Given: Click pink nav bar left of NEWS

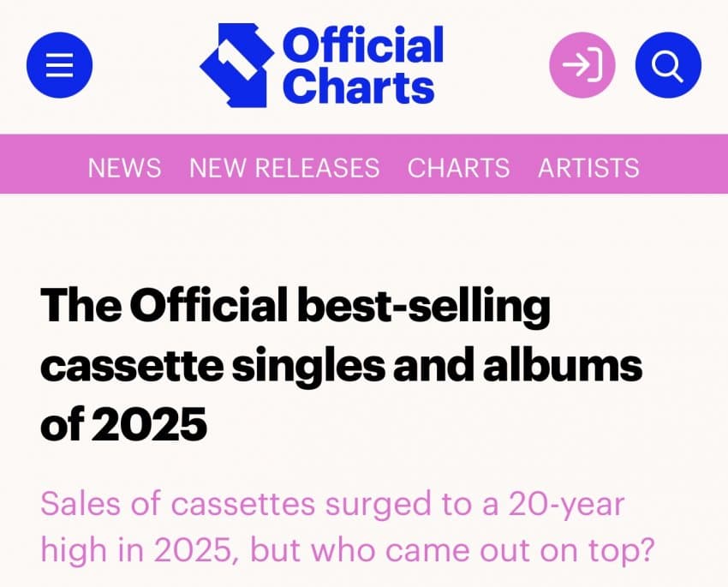Looking at the screenshot, I should point(43,167).
